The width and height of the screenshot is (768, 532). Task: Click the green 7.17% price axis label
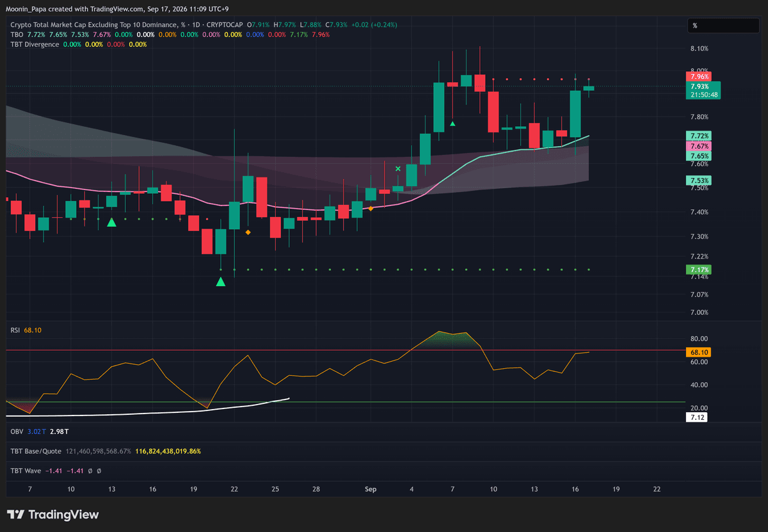[x=698, y=270]
